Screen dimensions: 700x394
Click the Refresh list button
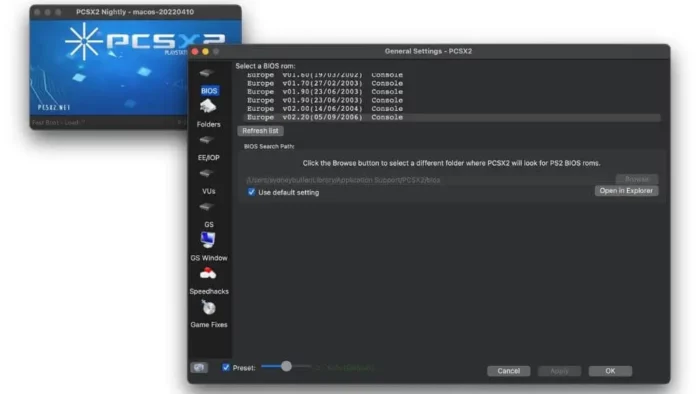tap(260, 131)
